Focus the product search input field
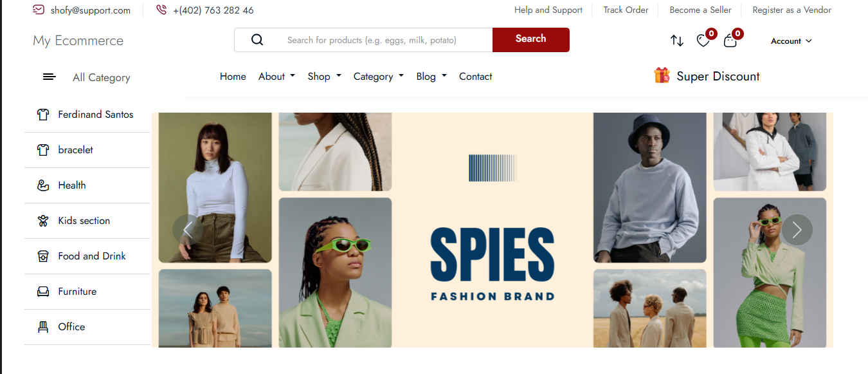The image size is (868, 374). click(386, 40)
